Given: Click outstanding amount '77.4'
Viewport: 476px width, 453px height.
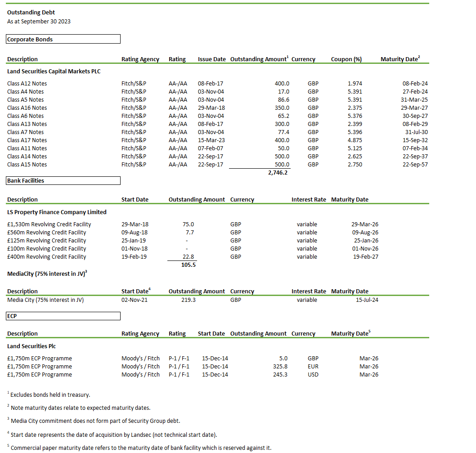Looking at the screenshot, I should point(283,132).
